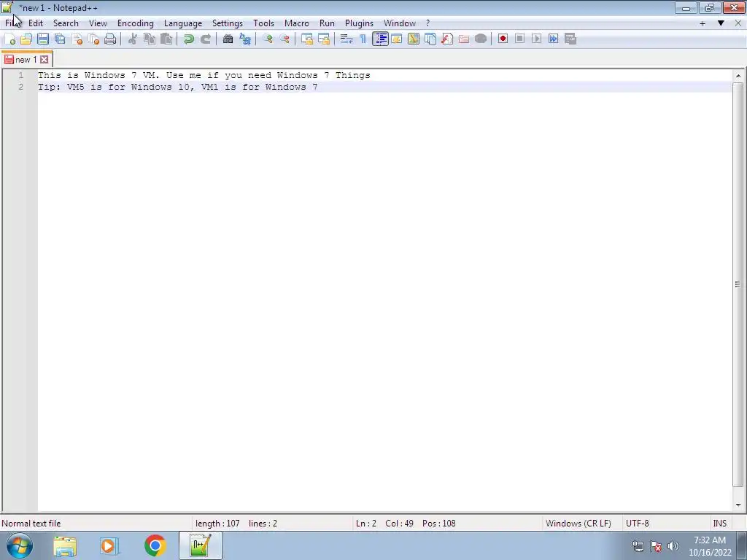This screenshot has height=560, width=747.
Task: Print the document using printer icon
Action: [x=110, y=39]
